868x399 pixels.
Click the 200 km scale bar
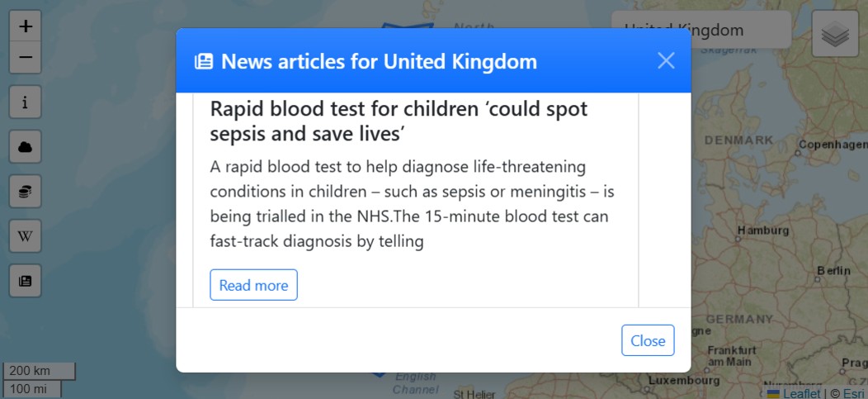[x=39, y=371]
